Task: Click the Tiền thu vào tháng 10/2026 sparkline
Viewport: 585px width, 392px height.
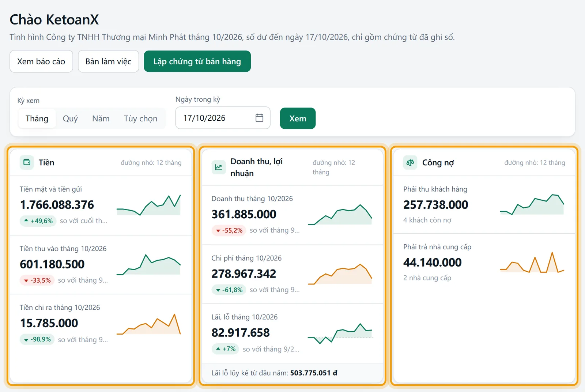Action: click(148, 264)
